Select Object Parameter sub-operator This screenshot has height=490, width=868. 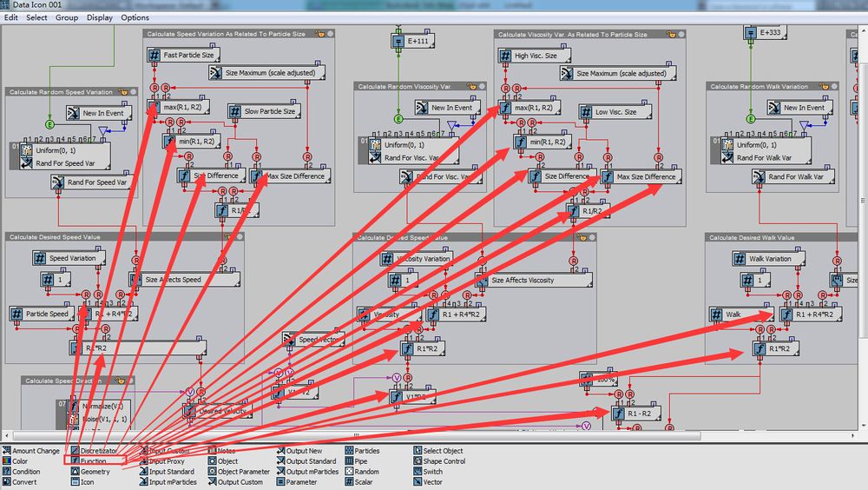pos(240,472)
